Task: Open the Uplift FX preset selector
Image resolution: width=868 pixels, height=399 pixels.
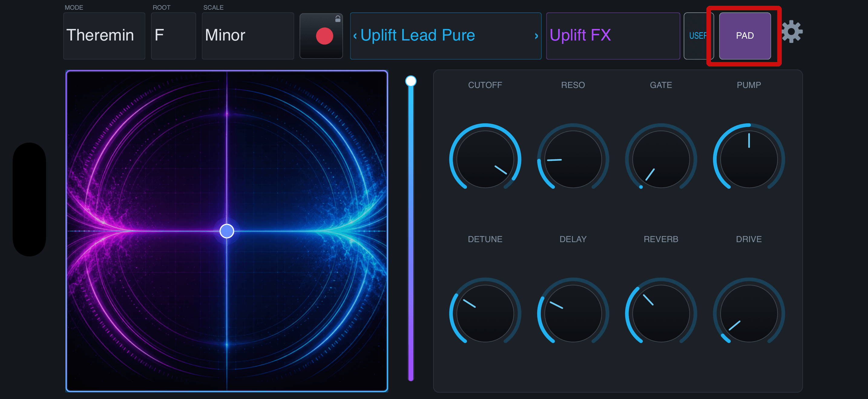Action: point(613,36)
